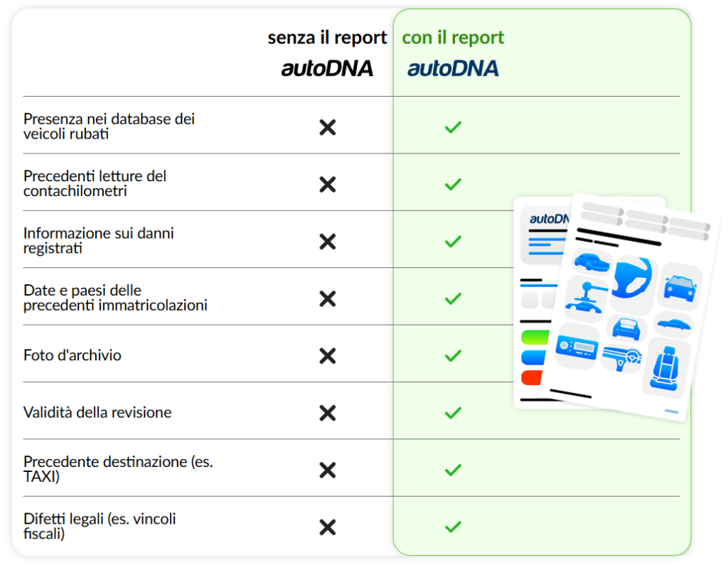This screenshot has width=728, height=565.
Task: Click the front-view car icon on report preview
Action: click(680, 286)
